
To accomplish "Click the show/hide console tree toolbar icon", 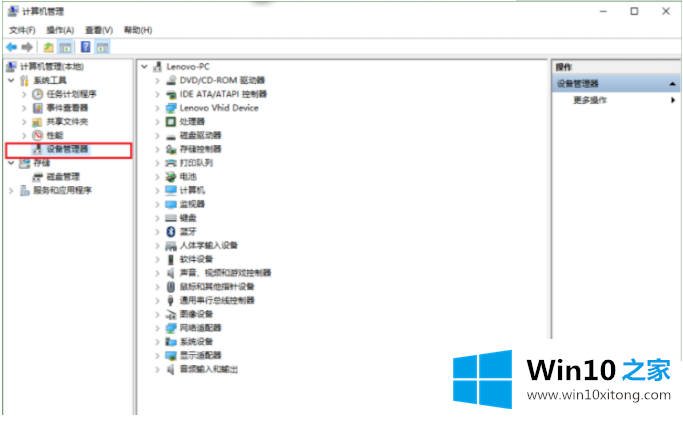I will 65,47.
